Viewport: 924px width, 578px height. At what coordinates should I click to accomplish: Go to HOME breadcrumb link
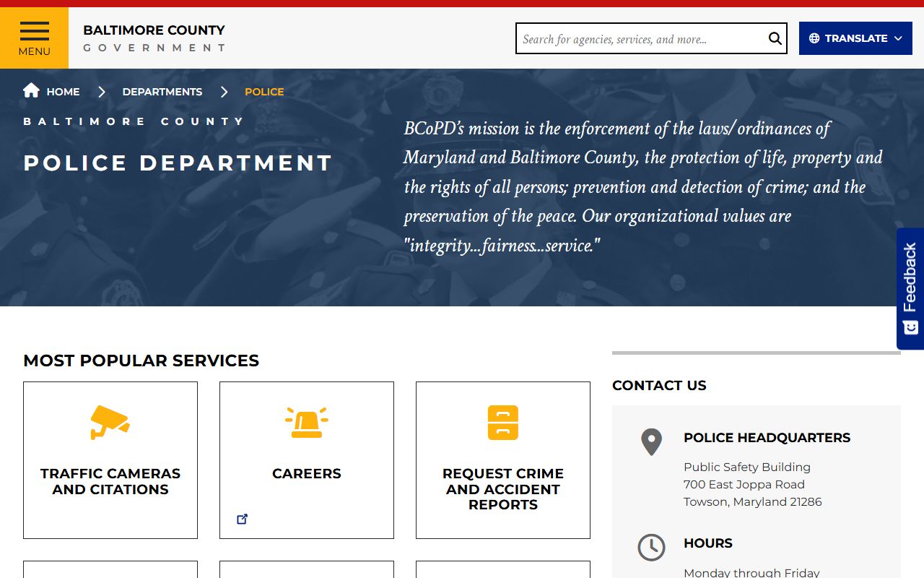tap(63, 92)
